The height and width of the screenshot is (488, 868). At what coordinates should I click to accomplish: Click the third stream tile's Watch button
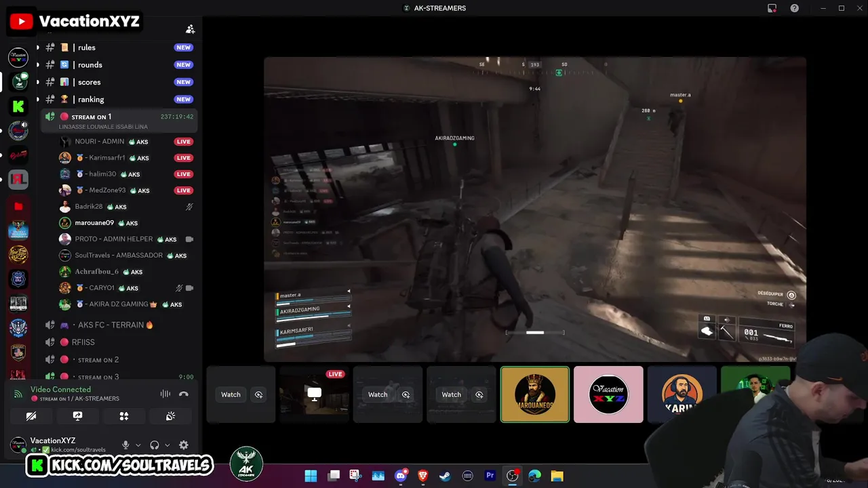coord(378,394)
